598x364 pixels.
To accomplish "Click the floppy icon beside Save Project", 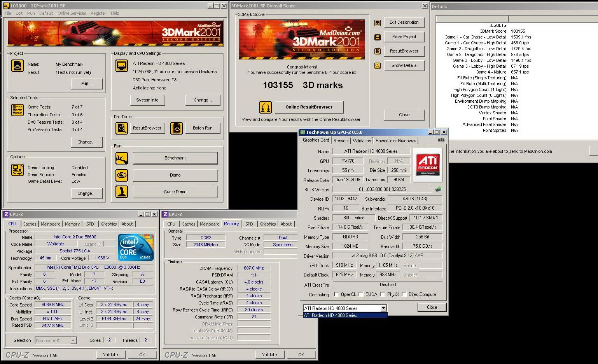I will click(377, 37).
